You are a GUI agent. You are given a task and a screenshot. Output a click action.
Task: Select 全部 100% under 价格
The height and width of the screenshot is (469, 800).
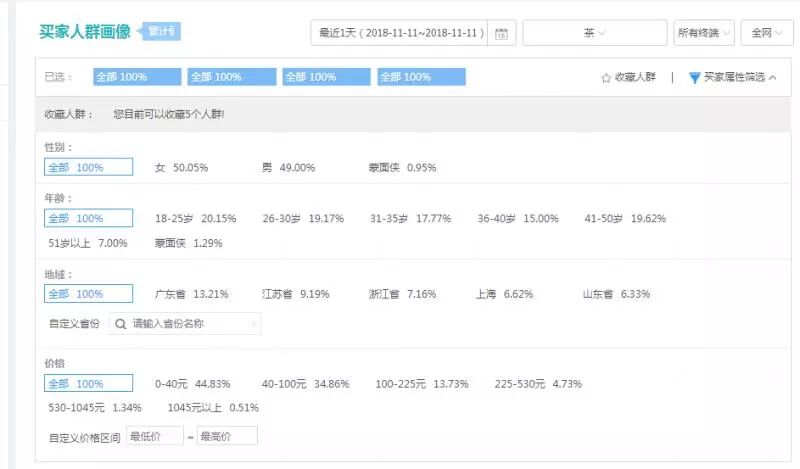[89, 383]
